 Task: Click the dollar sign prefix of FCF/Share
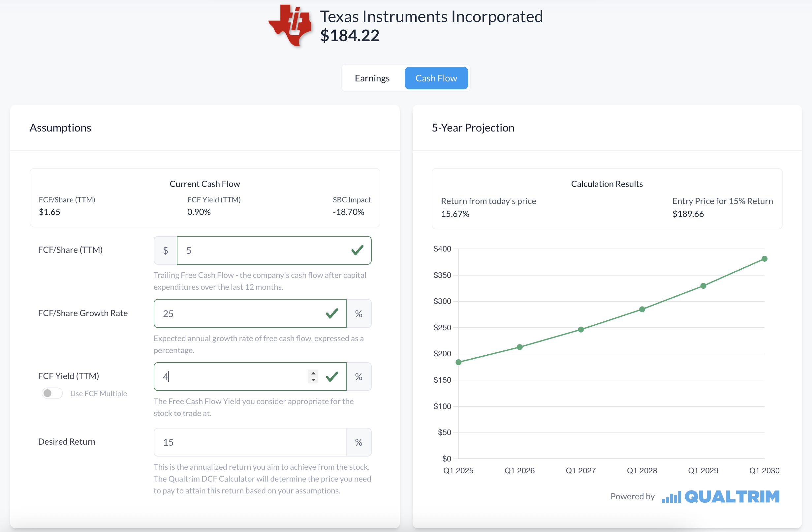(166, 250)
